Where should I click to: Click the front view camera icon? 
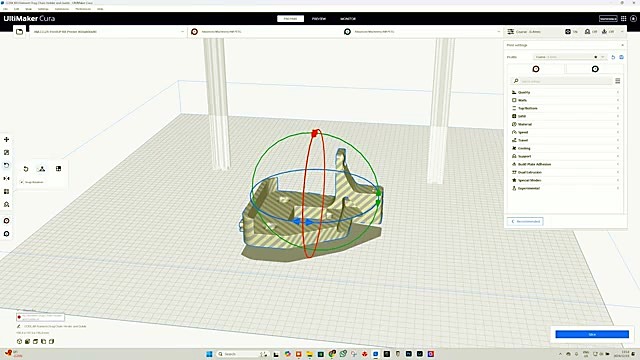(x=27, y=341)
